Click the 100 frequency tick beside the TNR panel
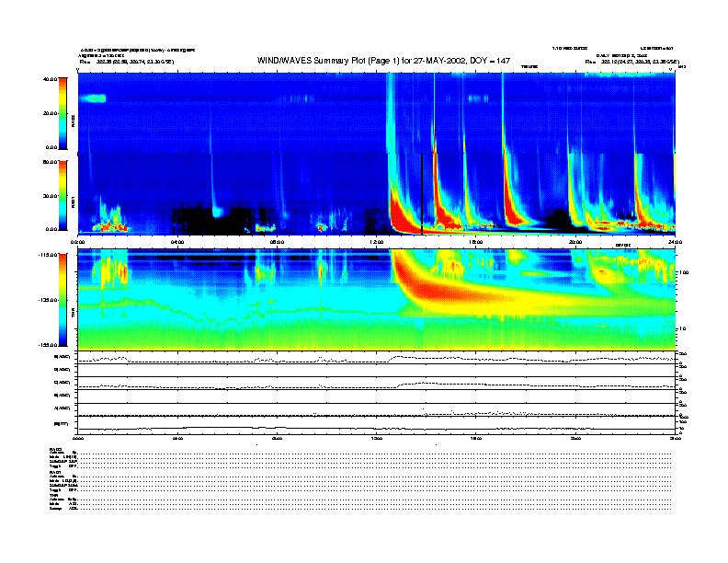728x563 pixels. pyautogui.click(x=685, y=272)
